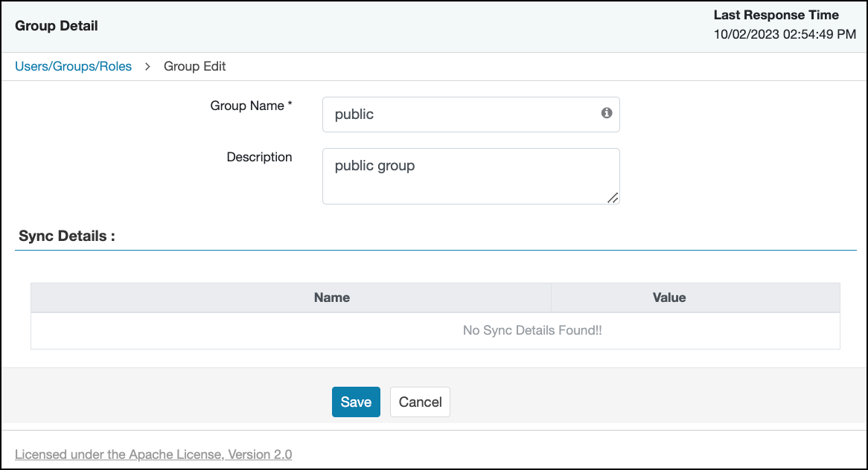Open the Users/Groups/Roles breadcrumb link
The image size is (868, 470).
coord(73,66)
